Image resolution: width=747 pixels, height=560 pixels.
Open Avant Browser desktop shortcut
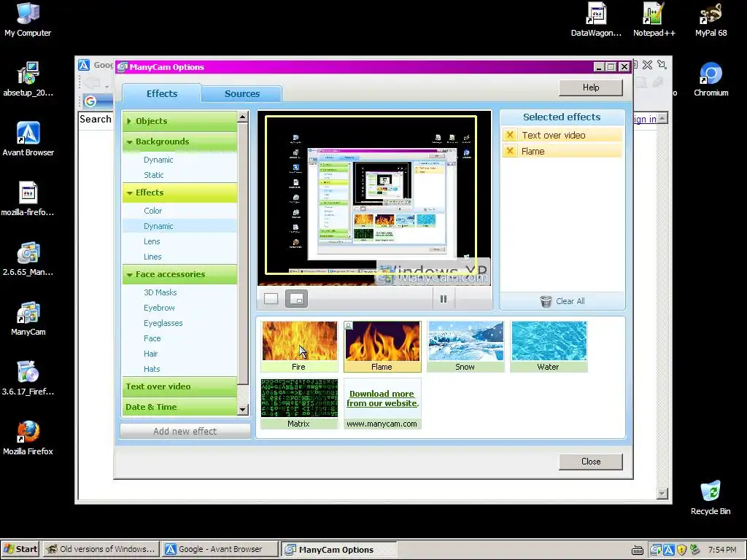coord(28,139)
